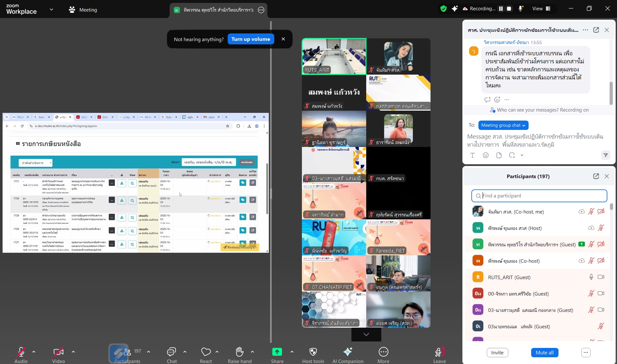Click the Raise hand icon
This screenshot has height=364, width=617.
(x=240, y=352)
